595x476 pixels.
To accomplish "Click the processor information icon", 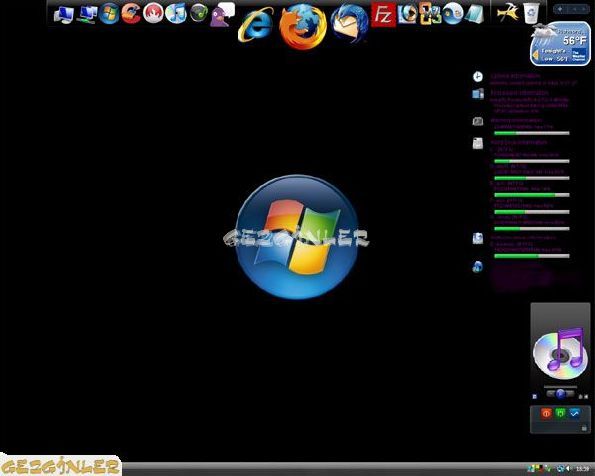I will coord(478,93).
